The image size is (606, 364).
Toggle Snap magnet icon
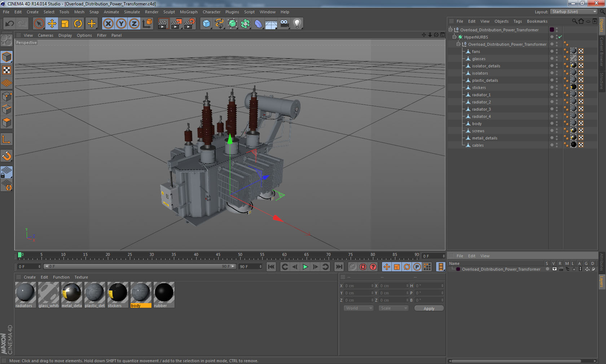click(7, 156)
